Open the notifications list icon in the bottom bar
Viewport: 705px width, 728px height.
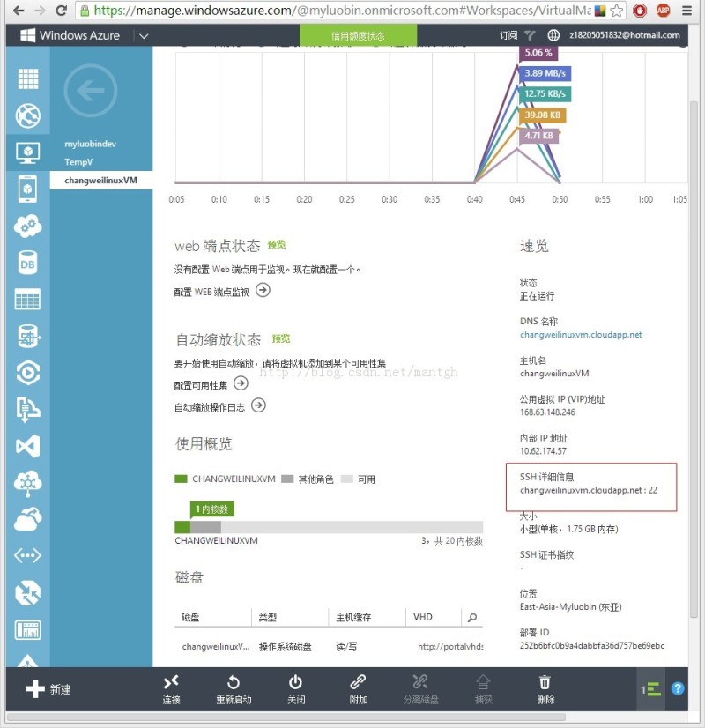[650, 689]
